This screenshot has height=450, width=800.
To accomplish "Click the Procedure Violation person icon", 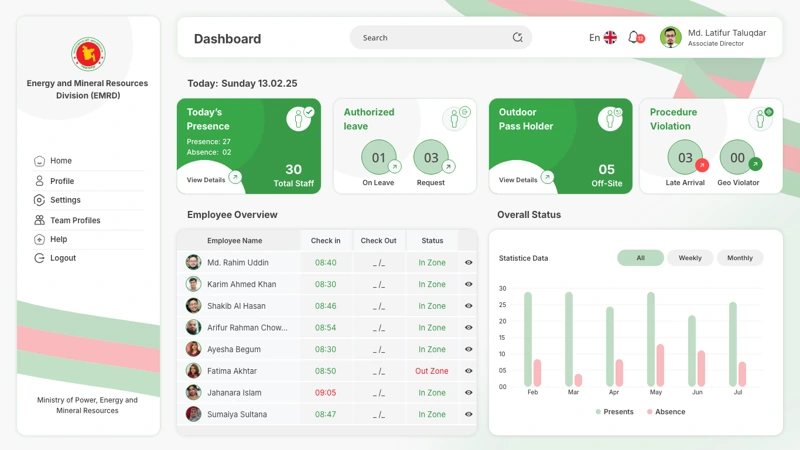I will [x=761, y=119].
